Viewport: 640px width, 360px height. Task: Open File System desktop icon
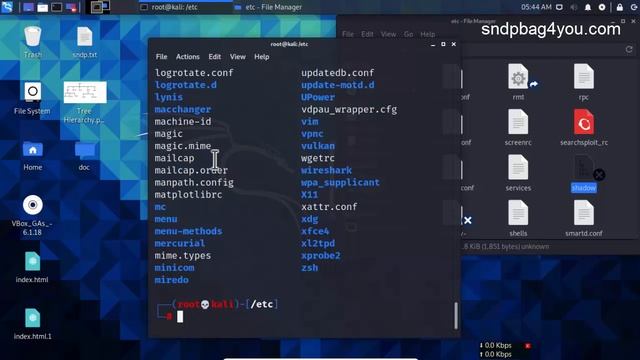[32, 98]
